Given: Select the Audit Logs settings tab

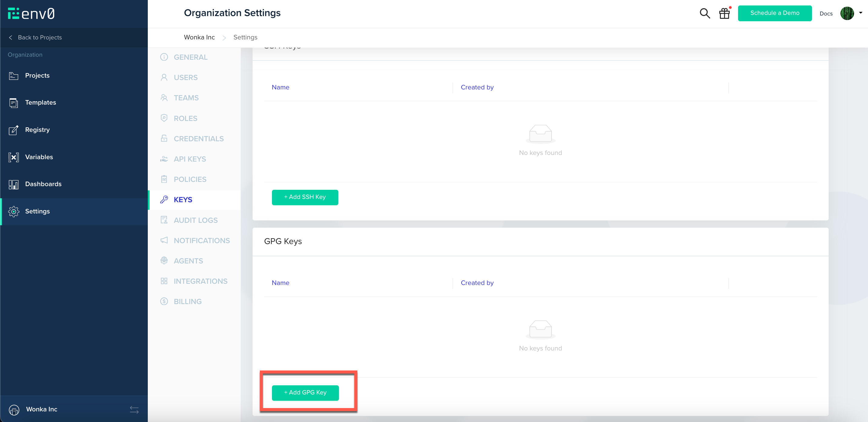Looking at the screenshot, I should tap(195, 220).
